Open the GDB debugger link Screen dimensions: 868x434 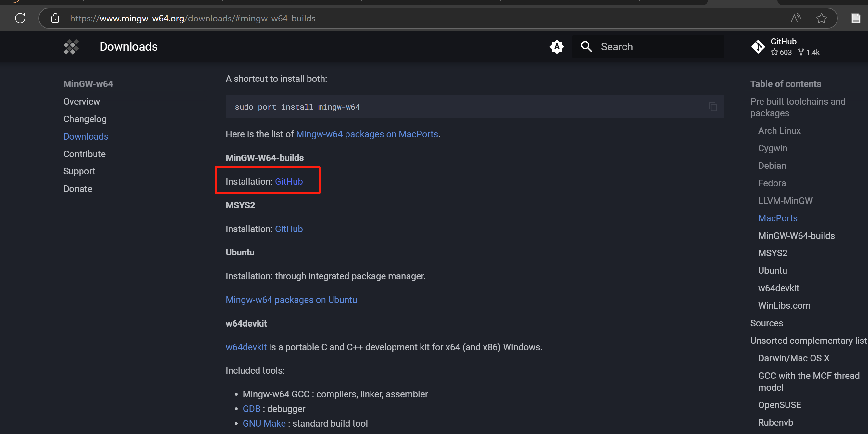251,409
